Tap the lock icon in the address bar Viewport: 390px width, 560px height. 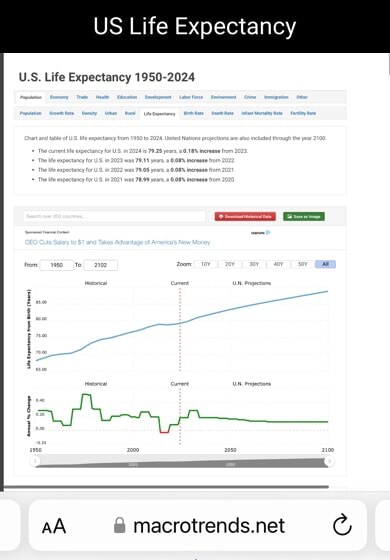pyautogui.click(x=120, y=526)
